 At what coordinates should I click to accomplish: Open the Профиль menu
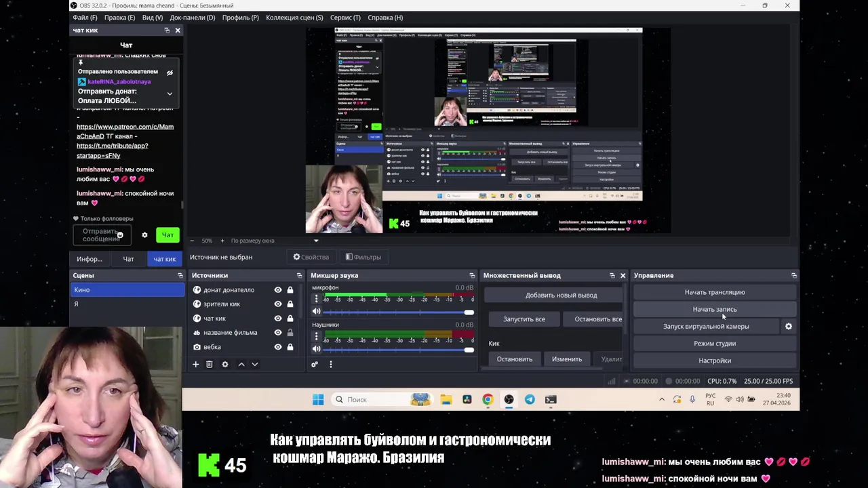[x=241, y=17]
